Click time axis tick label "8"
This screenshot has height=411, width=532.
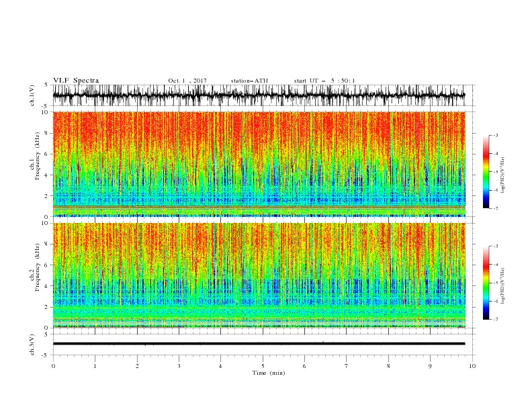(388, 366)
